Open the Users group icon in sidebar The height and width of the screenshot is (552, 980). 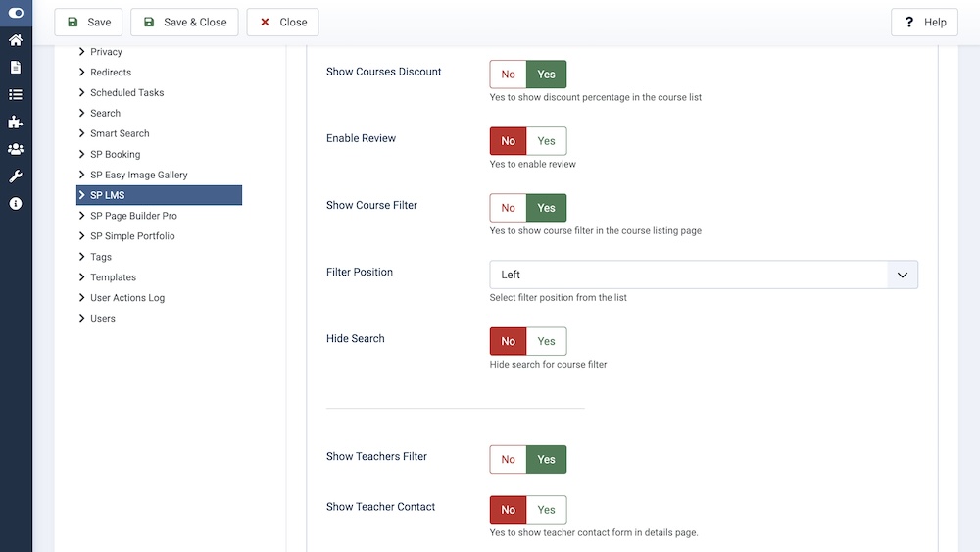click(16, 149)
